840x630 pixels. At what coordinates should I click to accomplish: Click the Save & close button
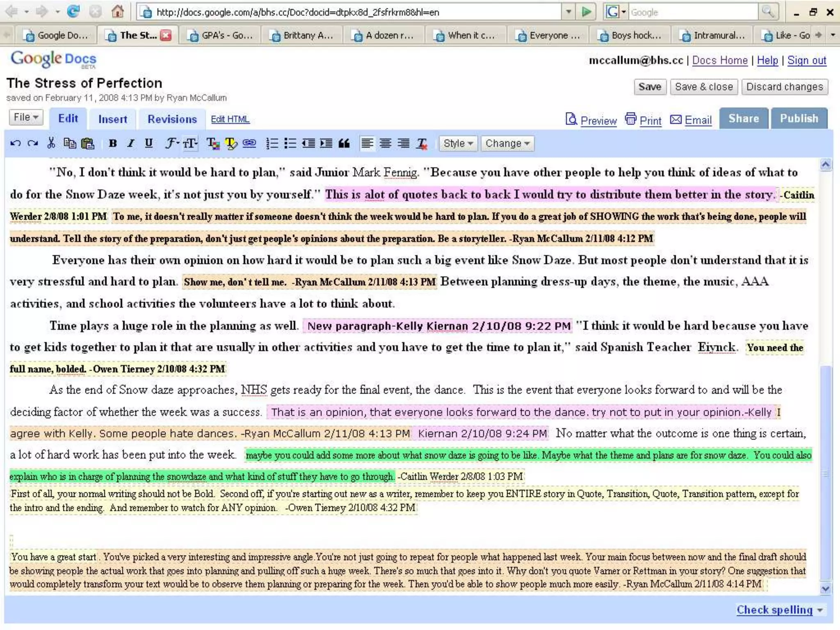[703, 87]
